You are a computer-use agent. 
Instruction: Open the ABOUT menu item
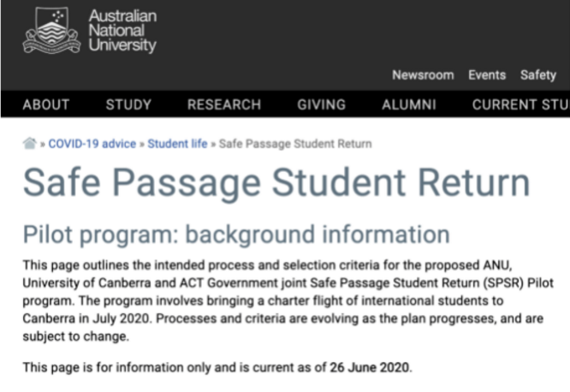(46, 104)
